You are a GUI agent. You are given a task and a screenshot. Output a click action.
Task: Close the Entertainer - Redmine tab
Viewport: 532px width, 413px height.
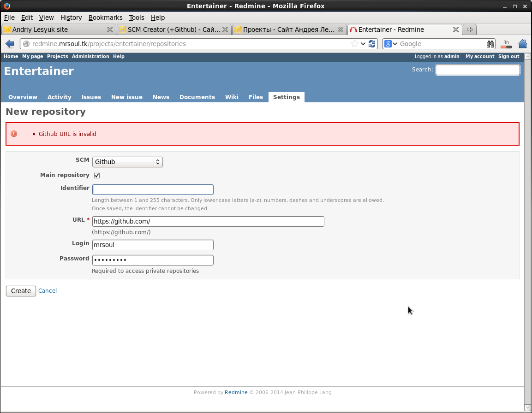point(456,29)
